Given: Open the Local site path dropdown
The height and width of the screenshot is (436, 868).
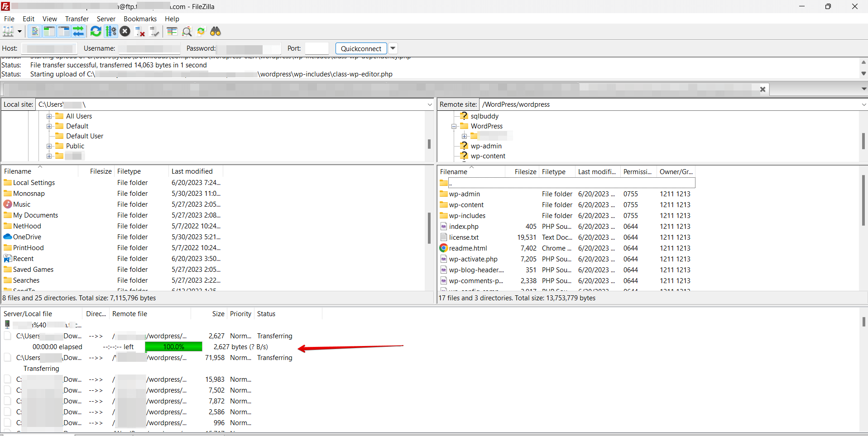Looking at the screenshot, I should (430, 104).
